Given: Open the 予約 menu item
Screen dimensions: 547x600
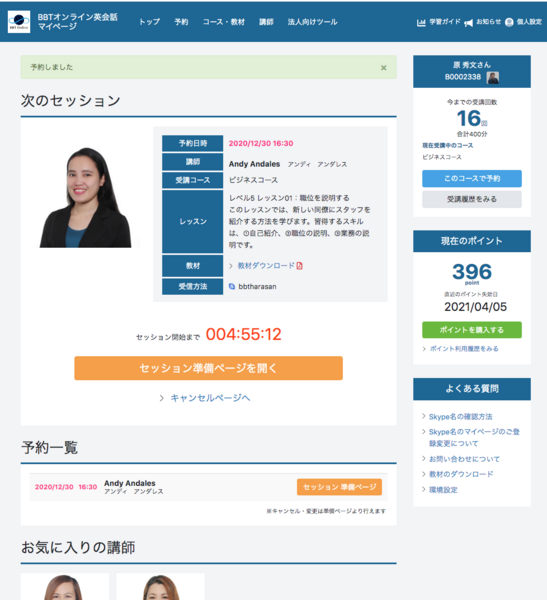Looking at the screenshot, I should coord(181,22).
